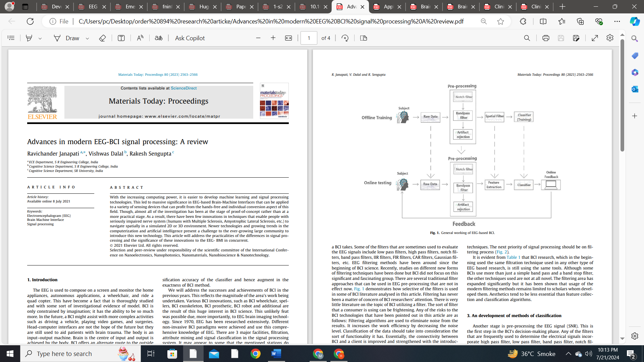The width and height of the screenshot is (644, 362).
Task: Open Settings and more menu
Action: point(617,21)
